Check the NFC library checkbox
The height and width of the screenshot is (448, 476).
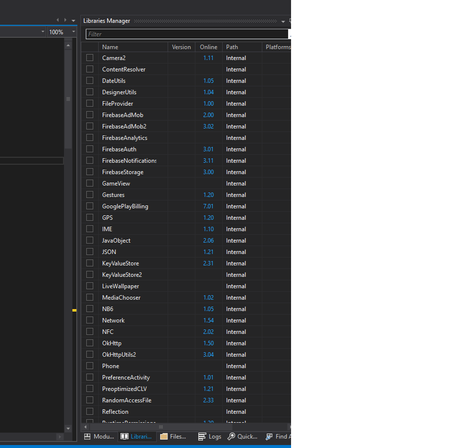pos(90,332)
